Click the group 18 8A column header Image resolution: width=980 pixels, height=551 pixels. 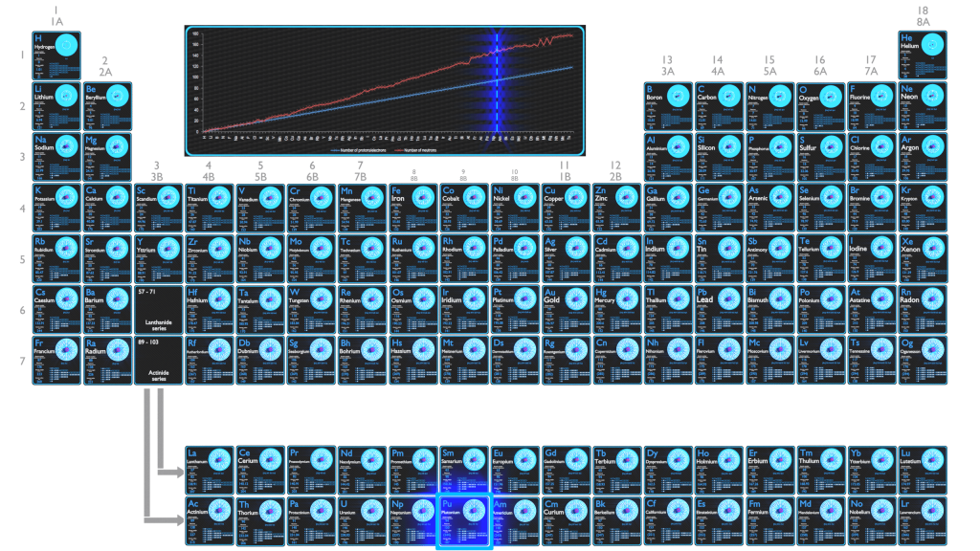point(923,15)
